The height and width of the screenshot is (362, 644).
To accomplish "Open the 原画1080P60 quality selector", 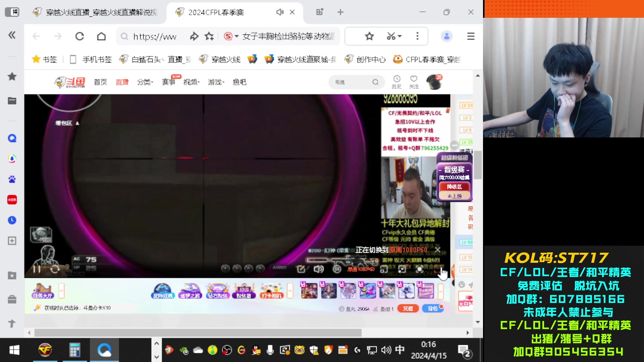I will pos(361,269).
